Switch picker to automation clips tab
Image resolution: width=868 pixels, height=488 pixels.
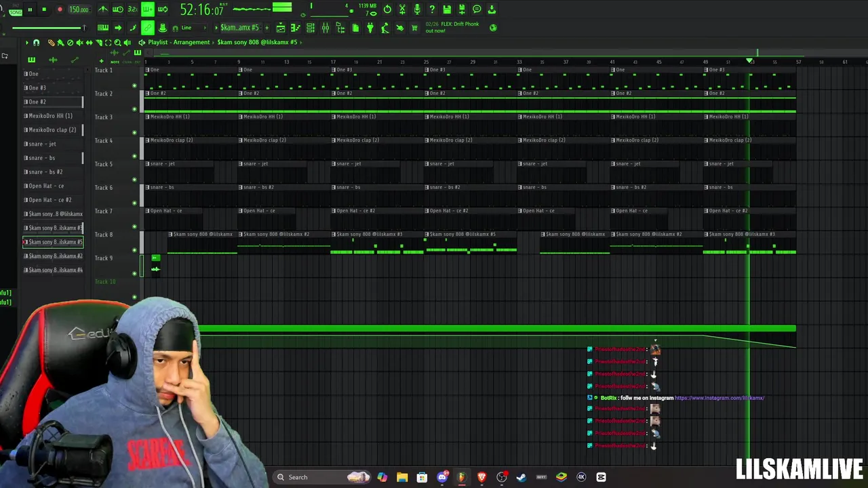click(75, 60)
